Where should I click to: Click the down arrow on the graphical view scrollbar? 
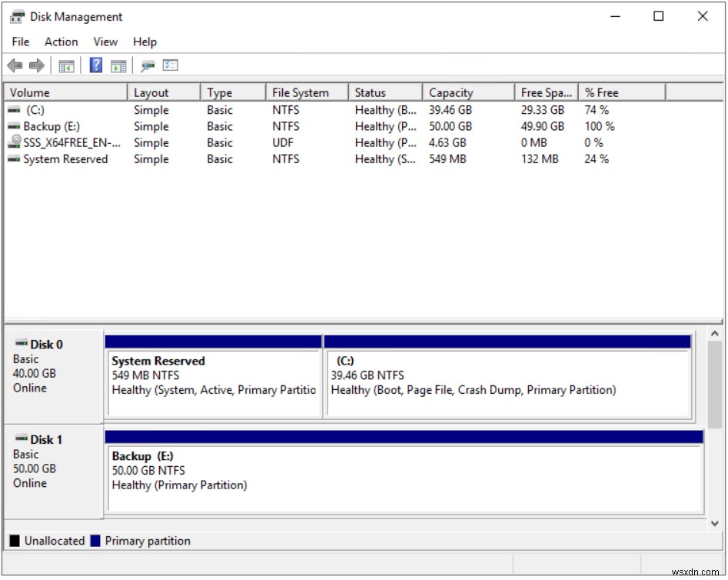click(x=715, y=522)
